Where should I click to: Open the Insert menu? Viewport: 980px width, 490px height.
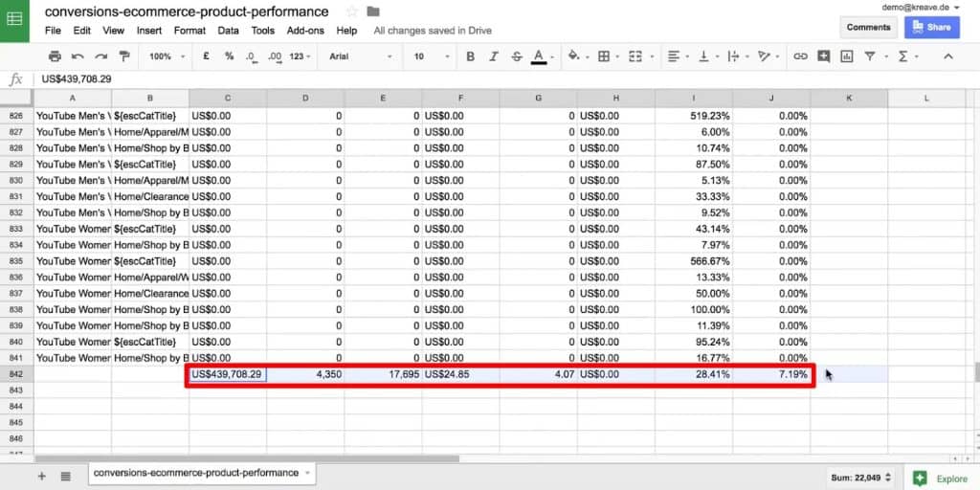click(148, 31)
